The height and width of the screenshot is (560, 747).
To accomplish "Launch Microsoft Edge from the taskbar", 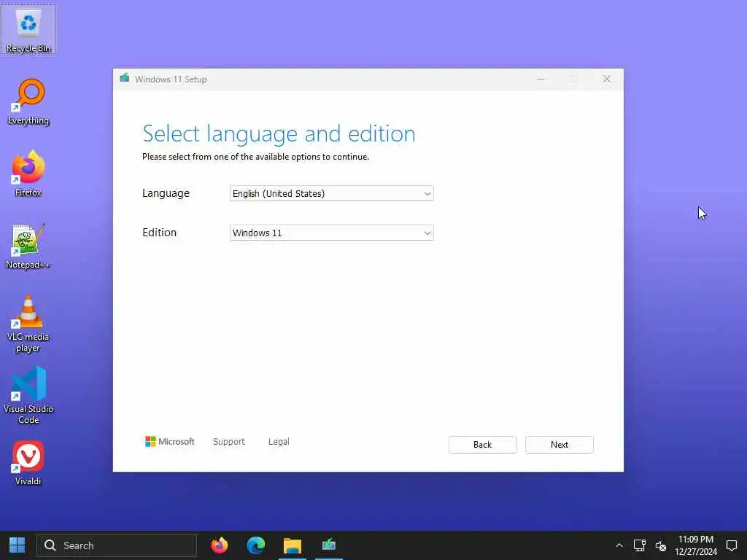I will tap(256, 545).
